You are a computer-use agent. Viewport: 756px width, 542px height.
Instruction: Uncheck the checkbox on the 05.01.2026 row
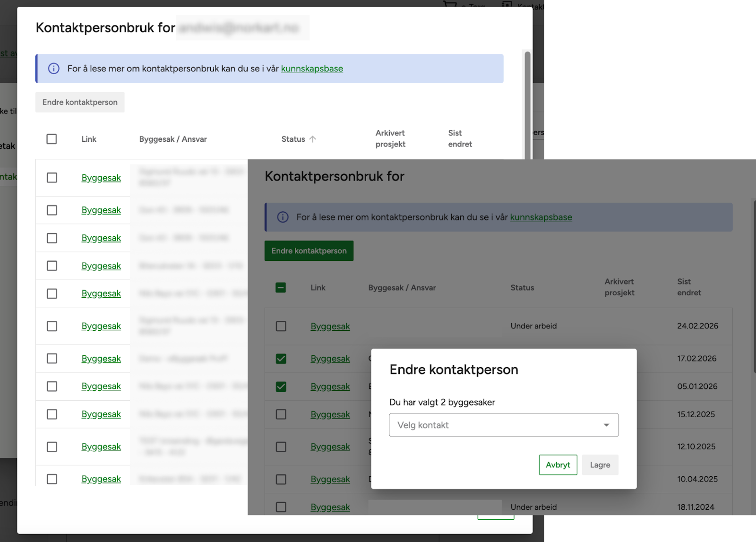point(281,387)
